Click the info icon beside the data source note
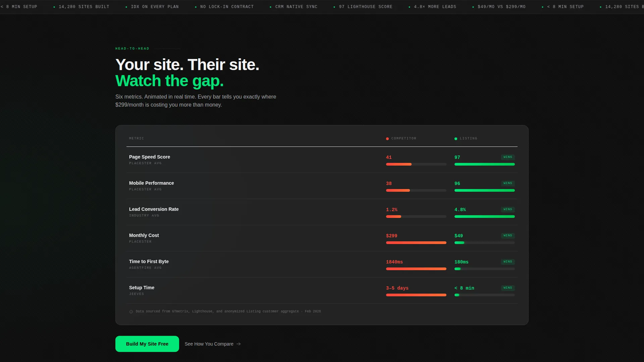Image resolution: width=644 pixels, height=362 pixels. (131, 312)
